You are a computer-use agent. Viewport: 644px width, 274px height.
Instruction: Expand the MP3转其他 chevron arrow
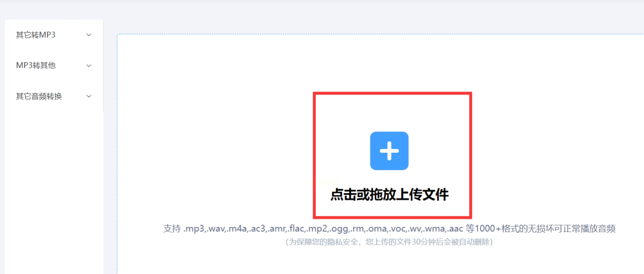click(x=89, y=66)
